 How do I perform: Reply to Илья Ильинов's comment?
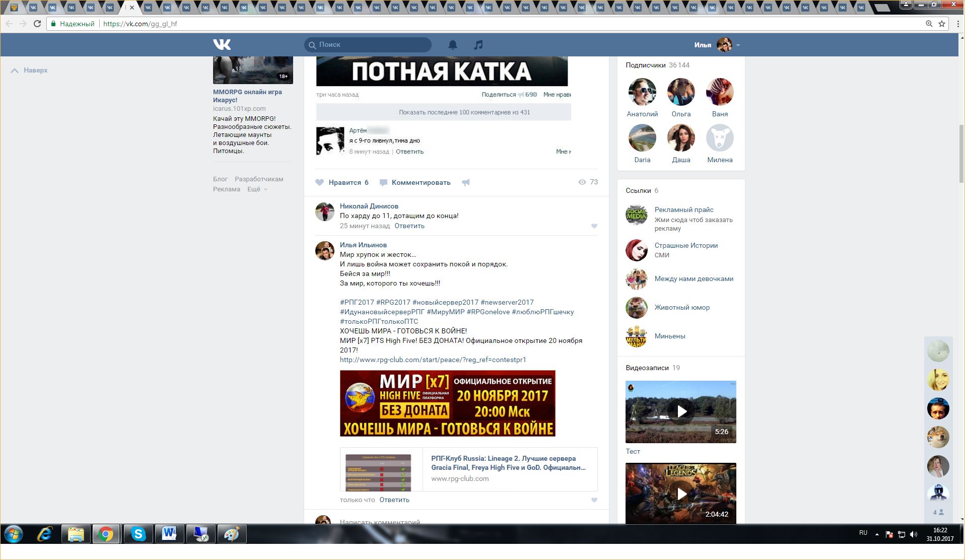tap(394, 500)
